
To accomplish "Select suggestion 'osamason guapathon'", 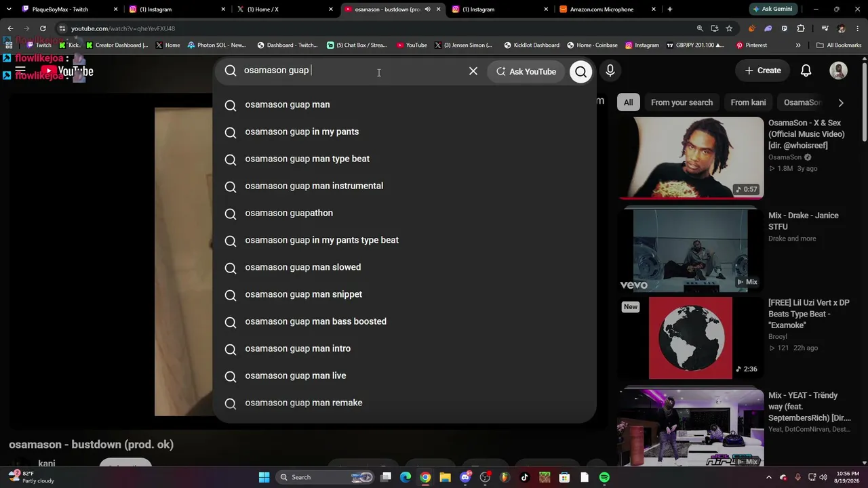I will point(404,213).
